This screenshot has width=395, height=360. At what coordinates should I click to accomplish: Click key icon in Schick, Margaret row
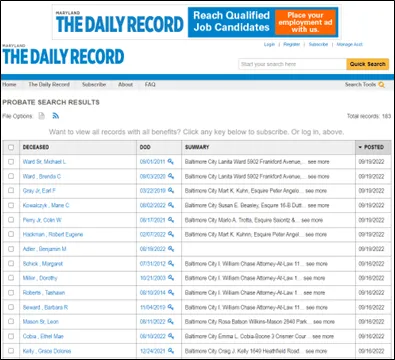click(171, 263)
